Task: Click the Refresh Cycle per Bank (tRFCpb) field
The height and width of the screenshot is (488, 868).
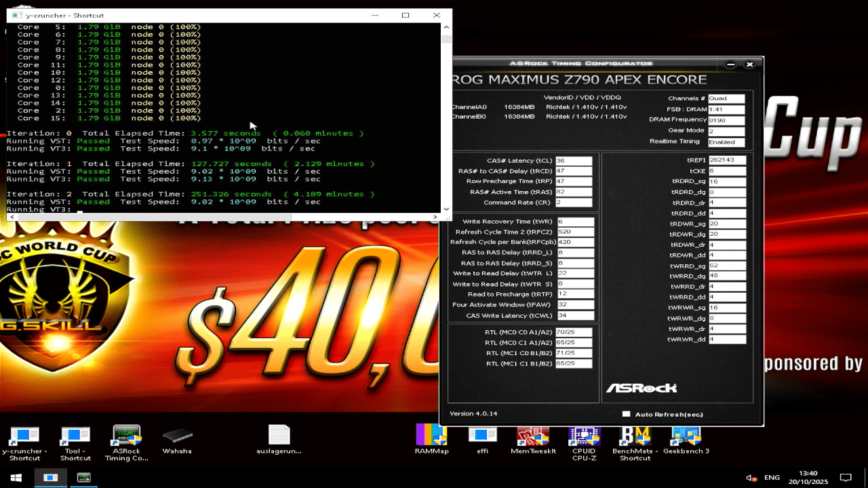Action: coord(576,242)
